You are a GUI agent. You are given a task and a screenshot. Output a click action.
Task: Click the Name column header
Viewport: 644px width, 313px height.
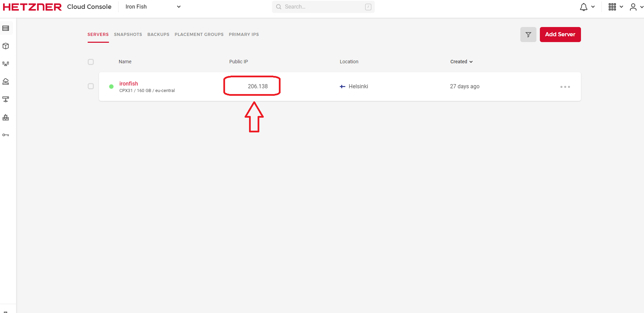tap(125, 62)
